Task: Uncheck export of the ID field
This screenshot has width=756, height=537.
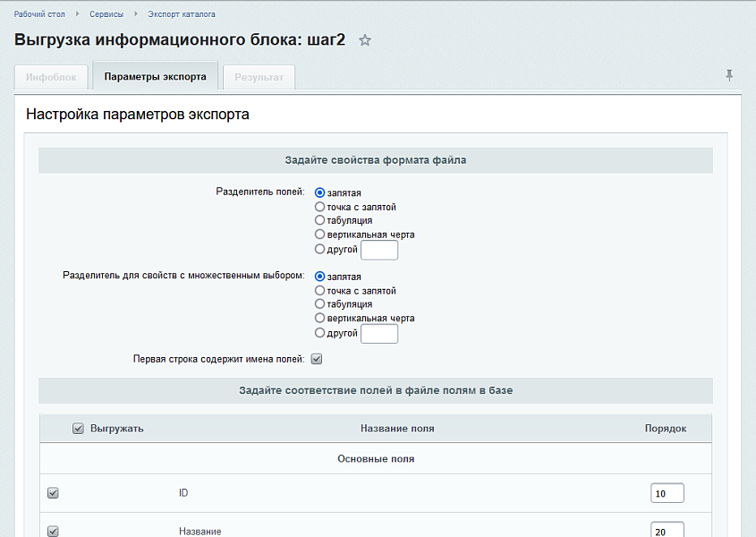Action: [54, 492]
